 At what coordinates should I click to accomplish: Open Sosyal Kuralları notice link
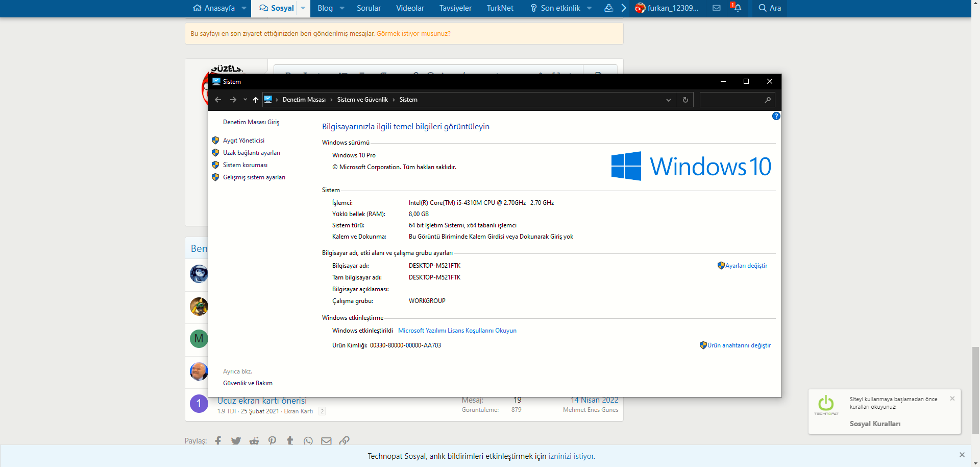(x=875, y=424)
